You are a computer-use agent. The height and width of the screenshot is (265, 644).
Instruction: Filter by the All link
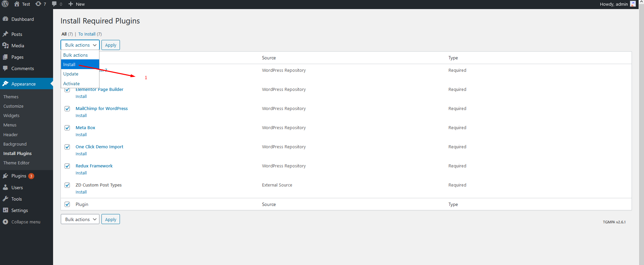click(64, 34)
